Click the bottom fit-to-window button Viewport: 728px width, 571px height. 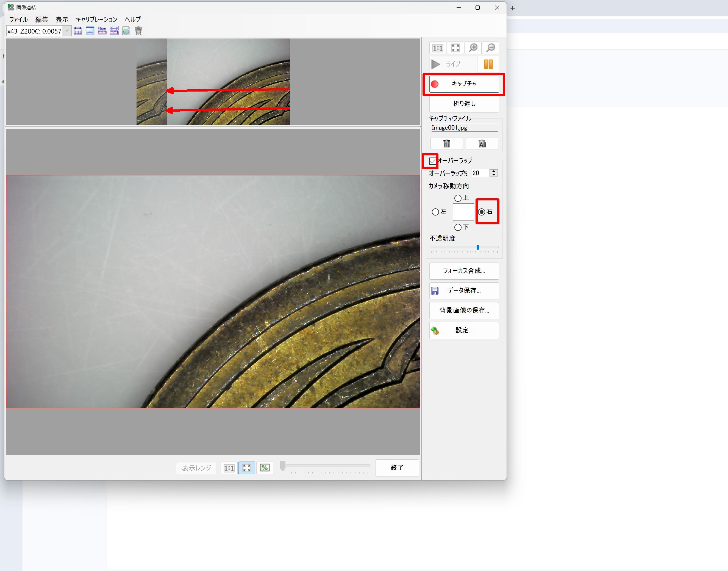pos(247,468)
